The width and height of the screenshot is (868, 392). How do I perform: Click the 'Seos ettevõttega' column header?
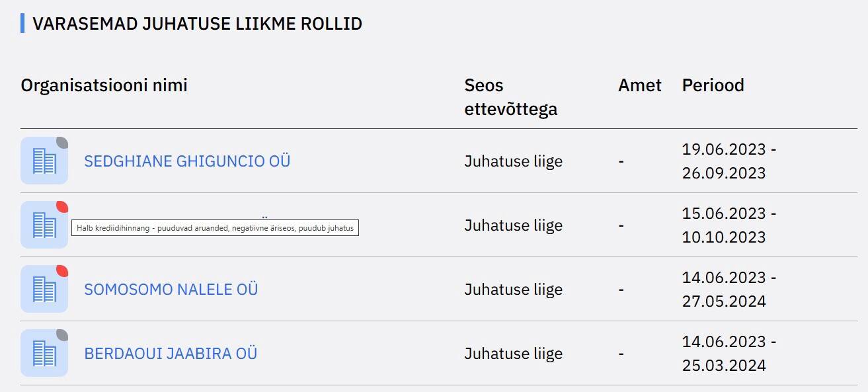click(x=510, y=97)
